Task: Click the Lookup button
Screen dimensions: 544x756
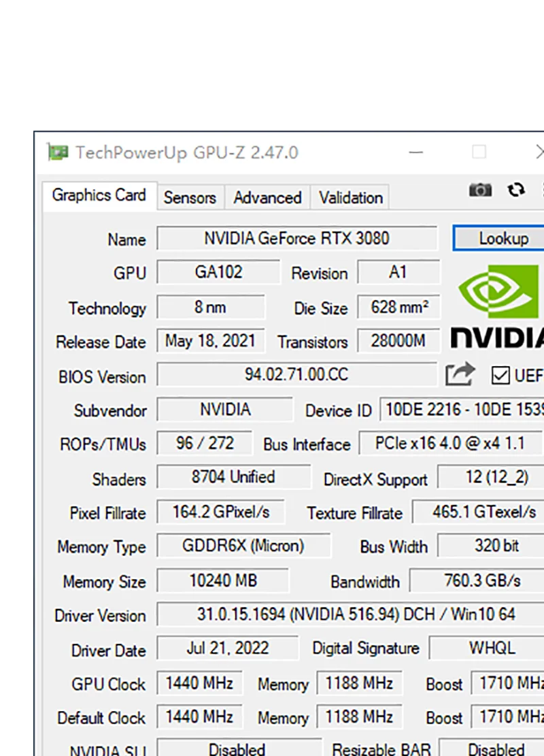Action: click(498, 238)
